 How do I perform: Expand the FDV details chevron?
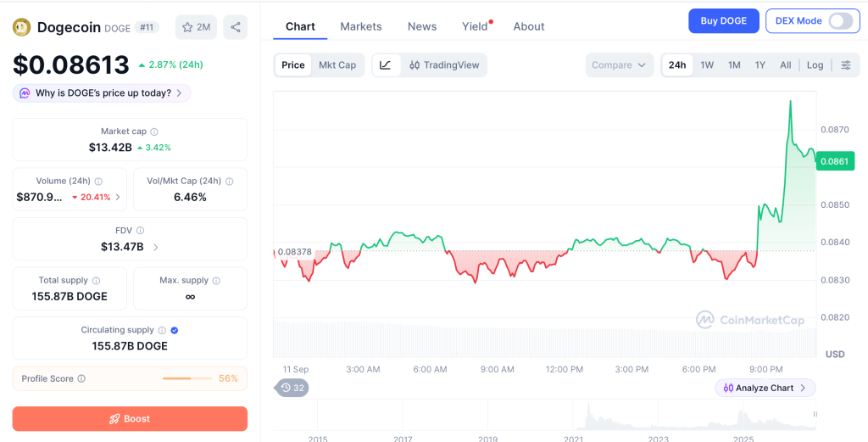tap(156, 247)
